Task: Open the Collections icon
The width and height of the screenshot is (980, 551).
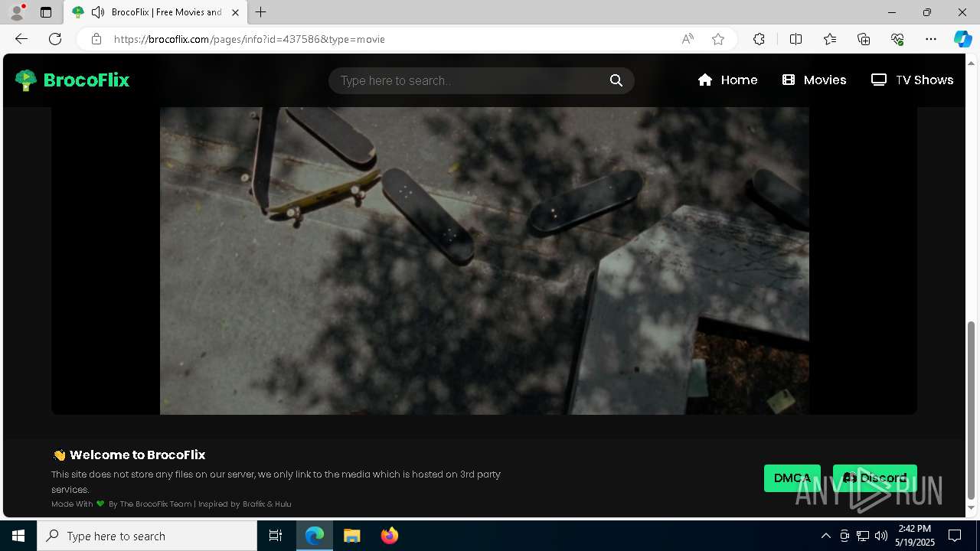Action: point(864,39)
